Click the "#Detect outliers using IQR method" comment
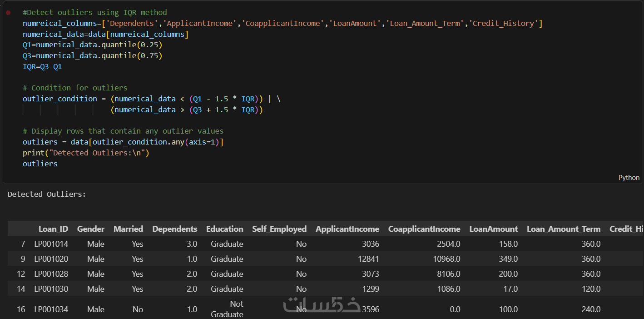This screenshot has height=319, width=644. [94, 13]
